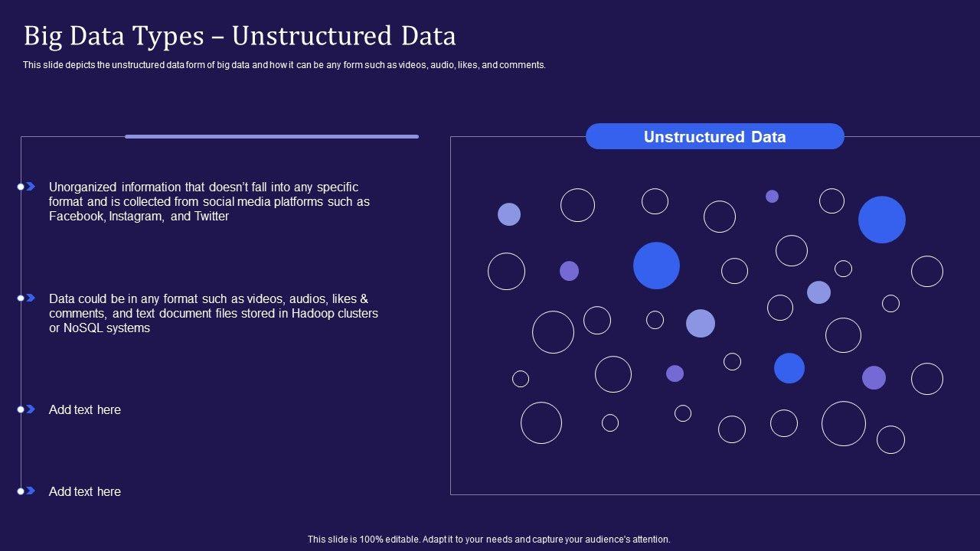Click the word 'Facebook' in the first bullet
Viewport: 980px width, 551px height.
[74, 217]
